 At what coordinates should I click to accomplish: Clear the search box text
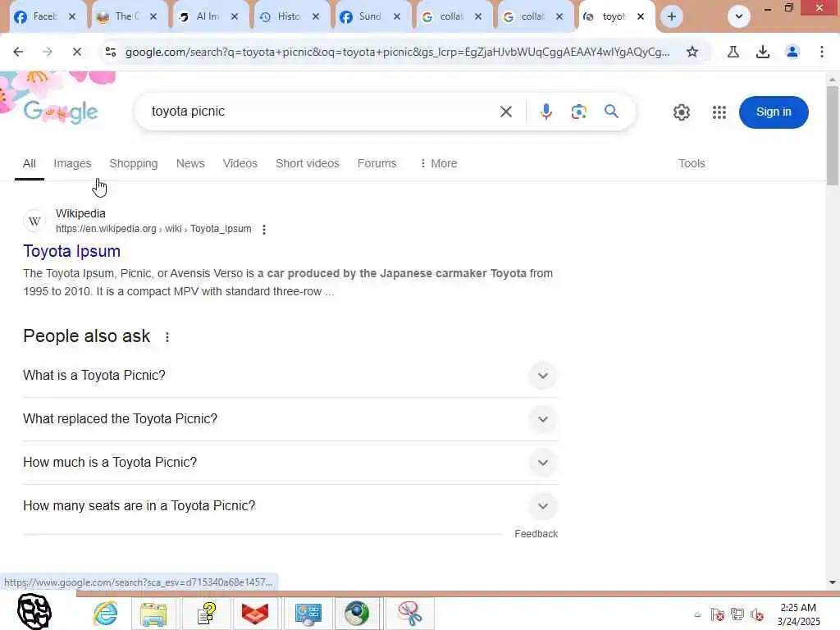505,112
